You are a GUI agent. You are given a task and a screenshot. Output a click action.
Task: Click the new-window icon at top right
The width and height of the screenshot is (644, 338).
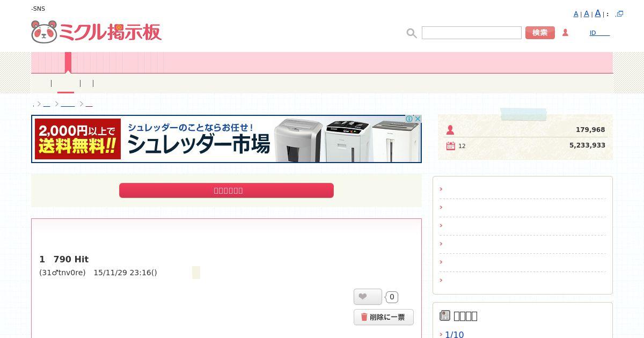620,14
